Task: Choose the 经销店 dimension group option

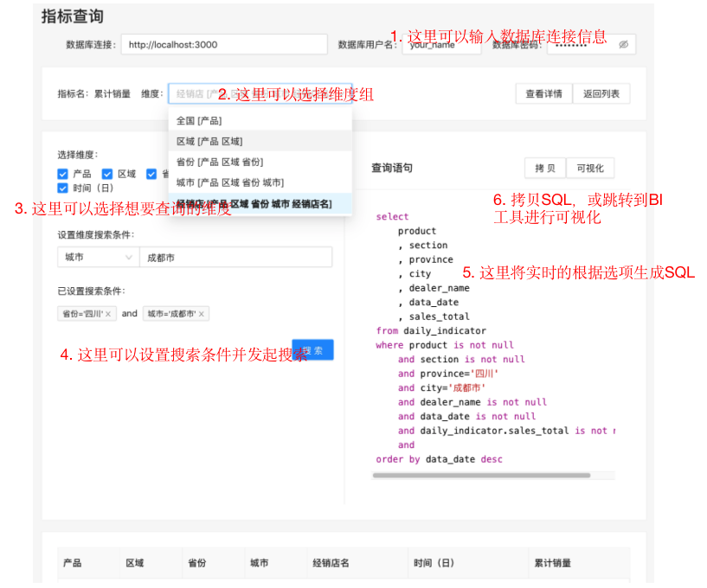Action: point(254,203)
